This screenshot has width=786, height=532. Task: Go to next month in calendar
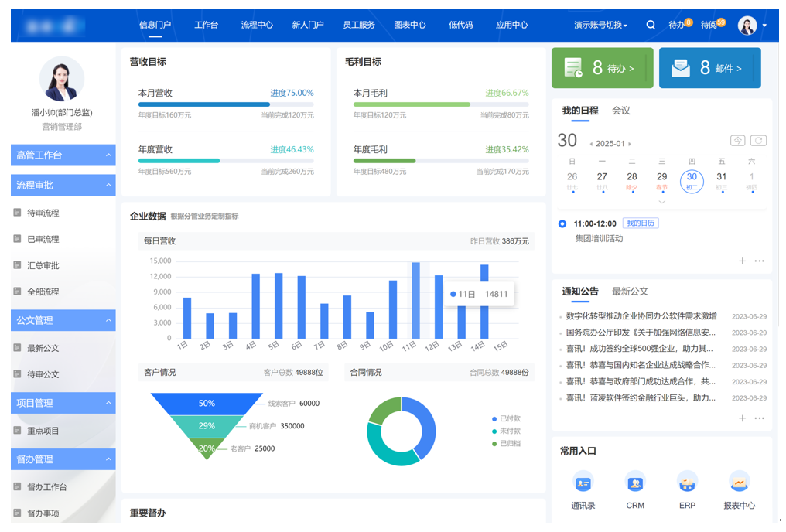click(630, 144)
